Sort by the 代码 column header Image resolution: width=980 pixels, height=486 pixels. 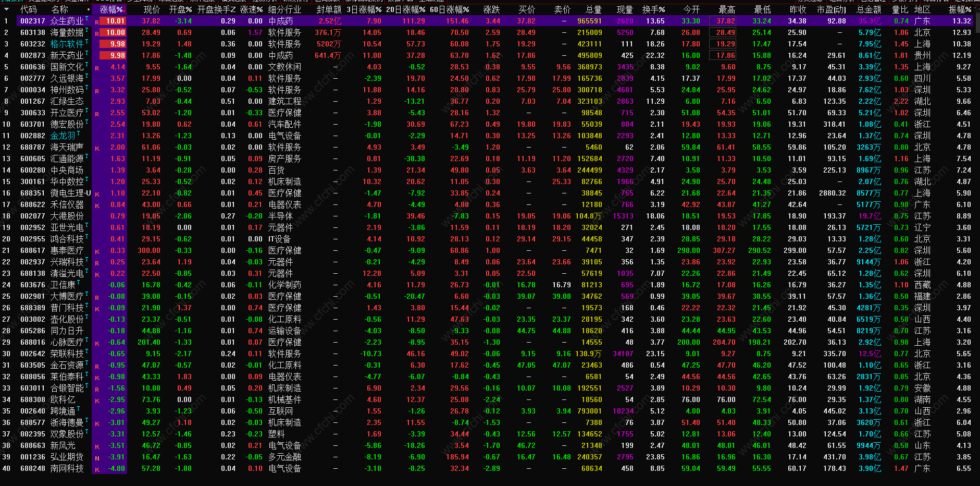28,9
